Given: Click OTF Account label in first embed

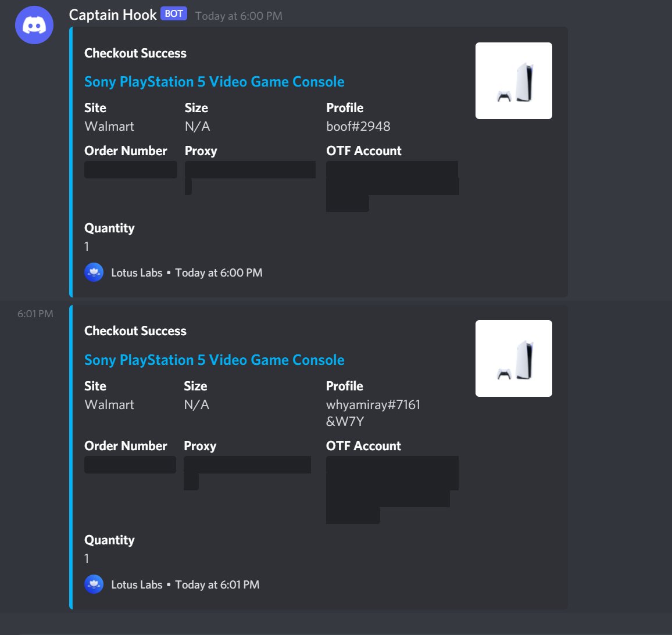Looking at the screenshot, I should tap(364, 150).
